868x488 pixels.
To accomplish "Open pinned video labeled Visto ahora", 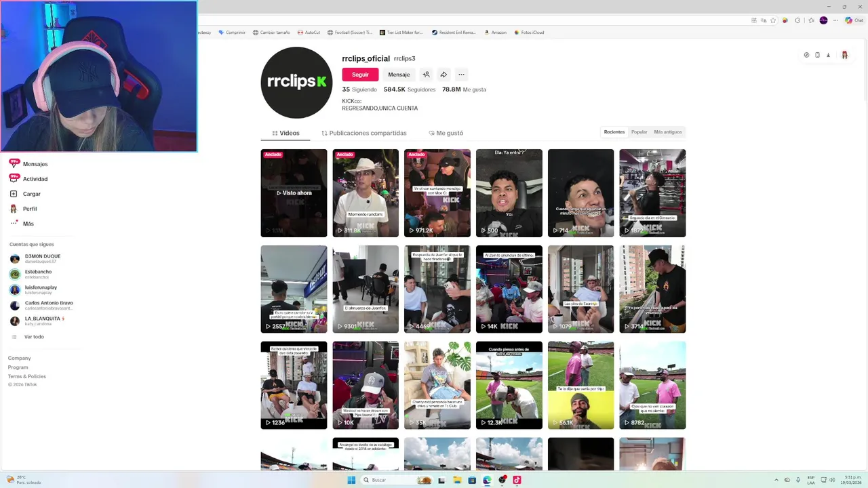I will coord(294,193).
